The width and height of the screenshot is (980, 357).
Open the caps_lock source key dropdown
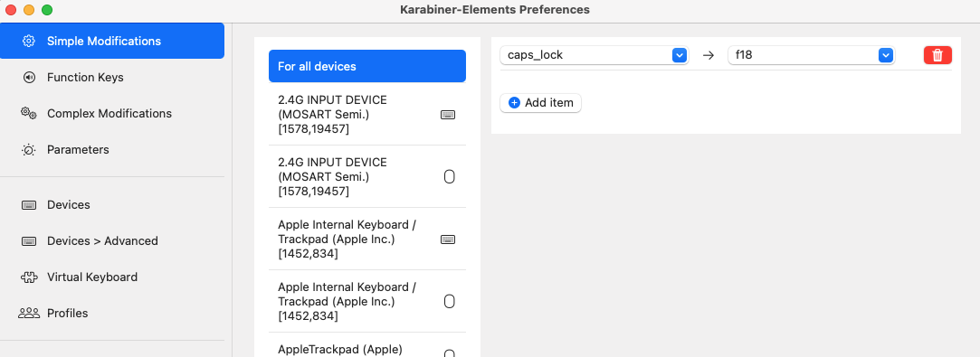pos(594,55)
